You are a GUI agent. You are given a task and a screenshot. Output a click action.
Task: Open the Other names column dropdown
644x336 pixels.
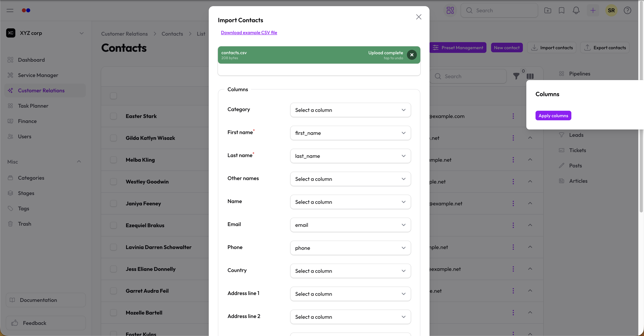(350, 179)
